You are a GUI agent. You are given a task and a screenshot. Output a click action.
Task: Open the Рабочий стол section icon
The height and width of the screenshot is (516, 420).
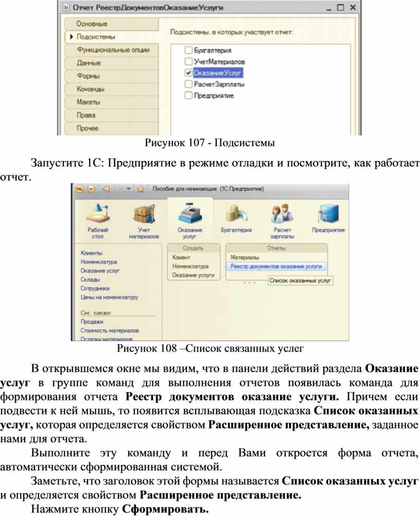[98, 216]
